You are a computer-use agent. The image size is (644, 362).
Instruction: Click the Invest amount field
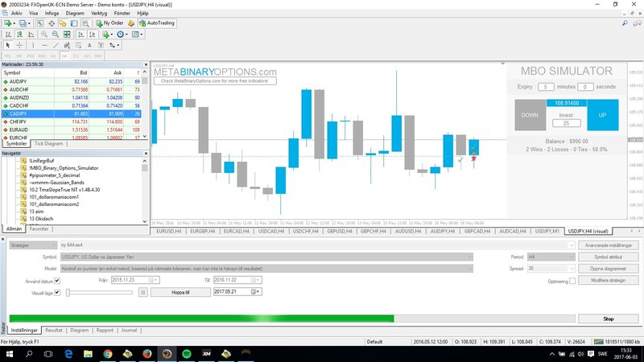click(567, 123)
